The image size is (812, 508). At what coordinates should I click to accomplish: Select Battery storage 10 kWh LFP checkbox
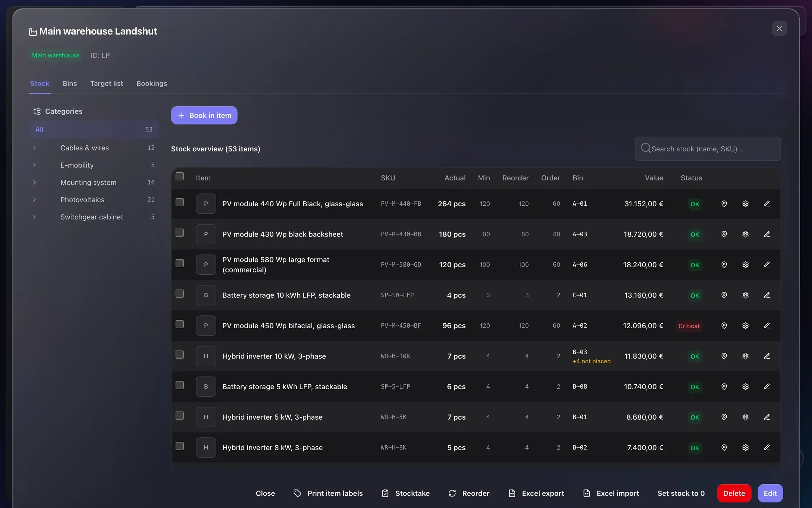coord(180,294)
